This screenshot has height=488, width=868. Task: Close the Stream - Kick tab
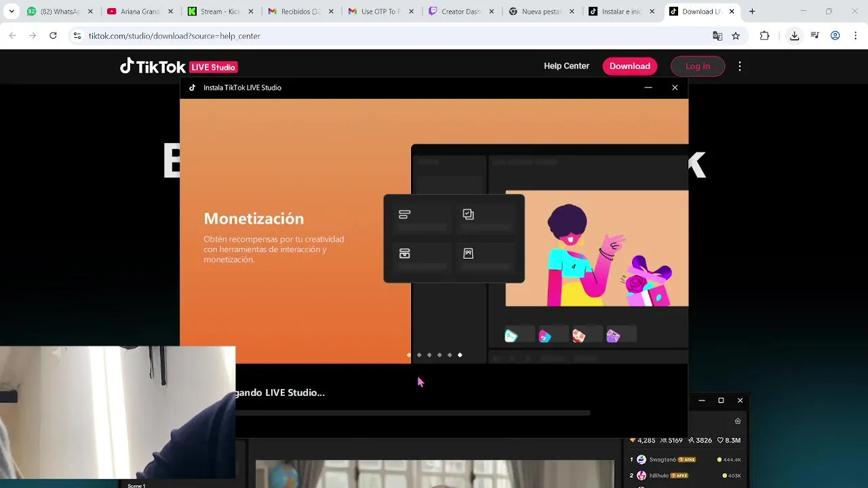click(x=250, y=12)
